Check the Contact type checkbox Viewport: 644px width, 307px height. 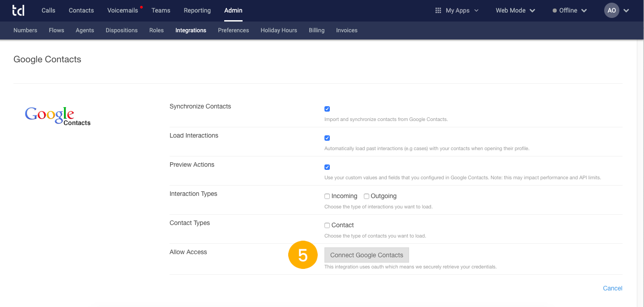(x=327, y=225)
